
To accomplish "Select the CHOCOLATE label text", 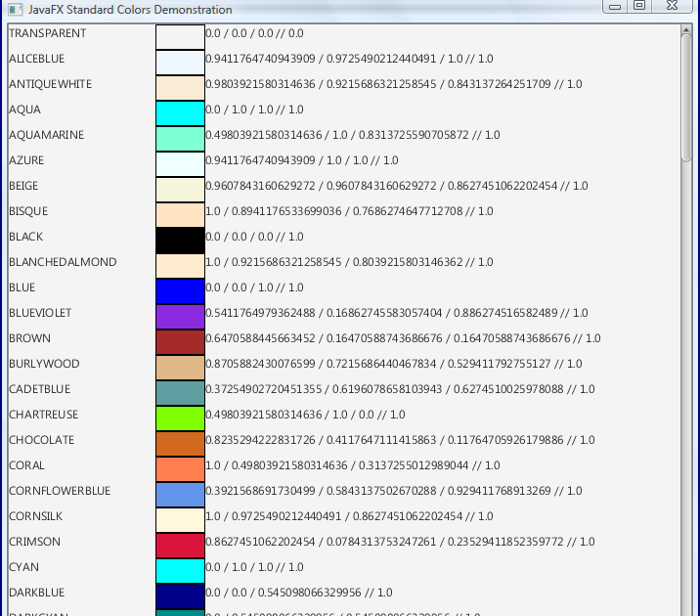I will (x=42, y=441).
